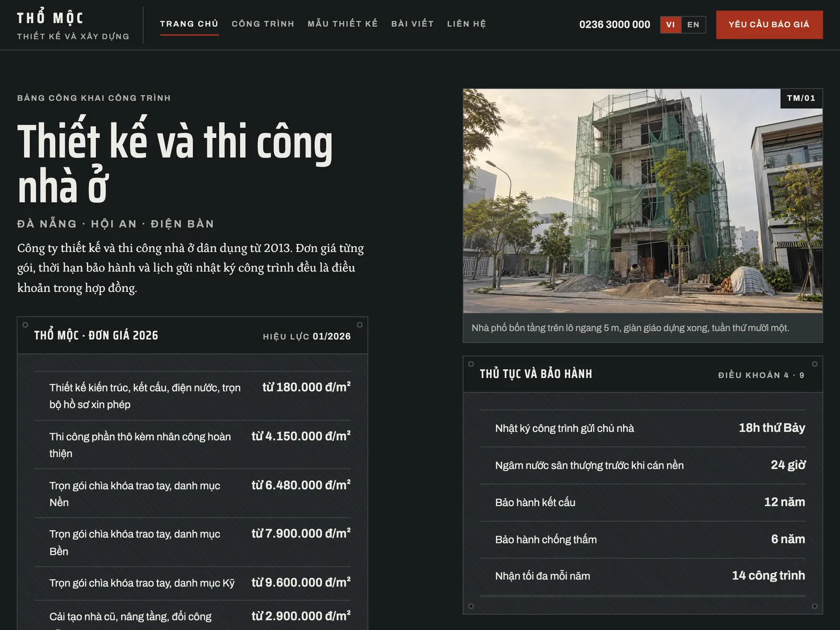The width and height of the screenshot is (840, 630).
Task: Click the BẢNG CÔNG KHAI CÔNG TRÌNH label
Action: tap(94, 98)
